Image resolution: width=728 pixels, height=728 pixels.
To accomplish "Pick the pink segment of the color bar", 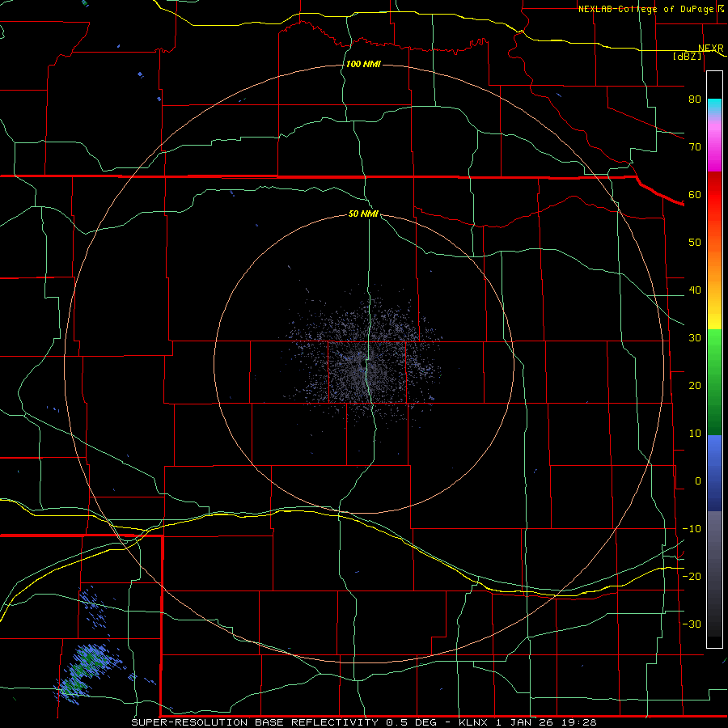I will click(714, 144).
